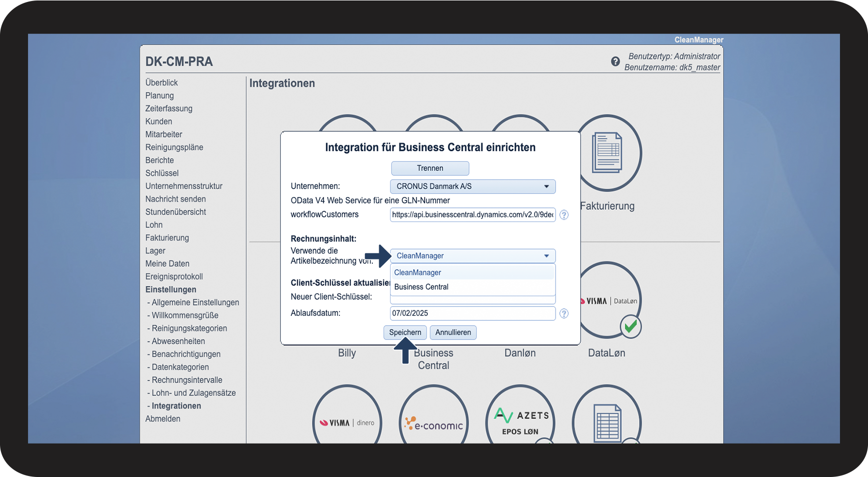The width and height of the screenshot is (868, 477).
Task: Open Unternehmensstruktur in the sidebar
Action: (184, 186)
